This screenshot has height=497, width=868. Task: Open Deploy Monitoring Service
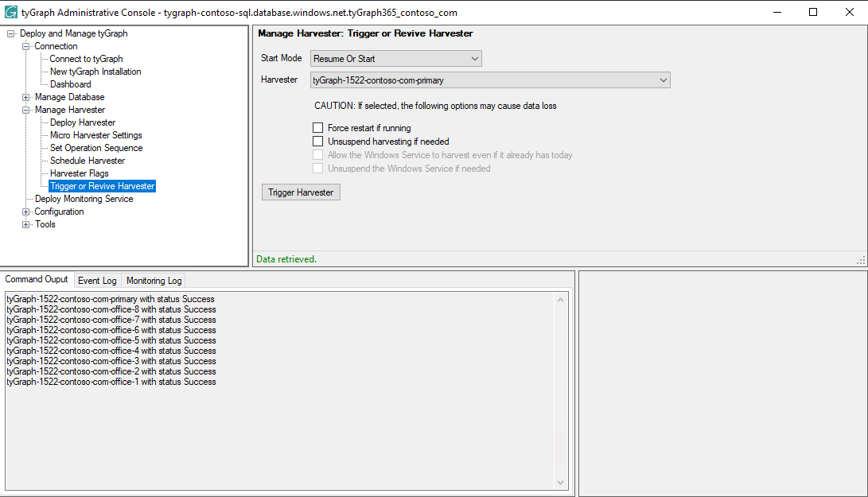(x=84, y=199)
